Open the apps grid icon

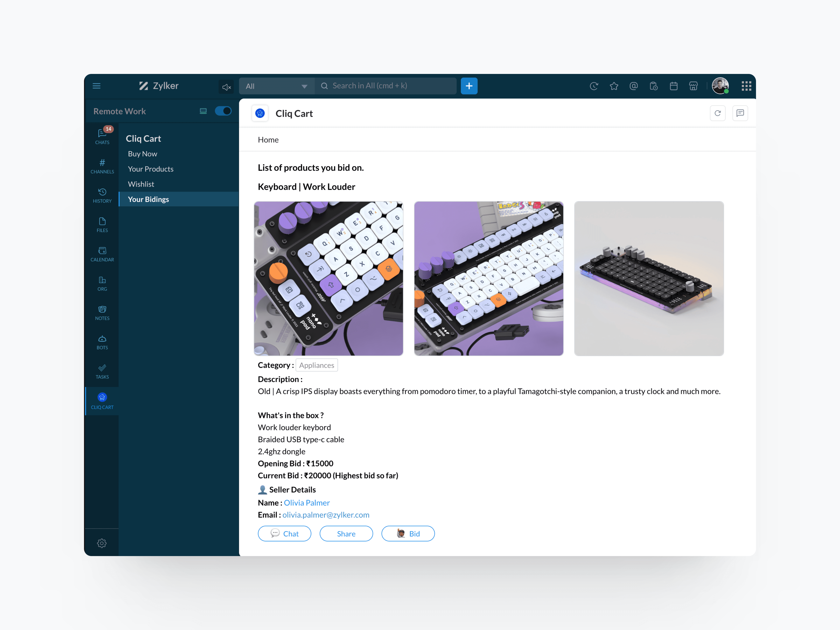746,86
